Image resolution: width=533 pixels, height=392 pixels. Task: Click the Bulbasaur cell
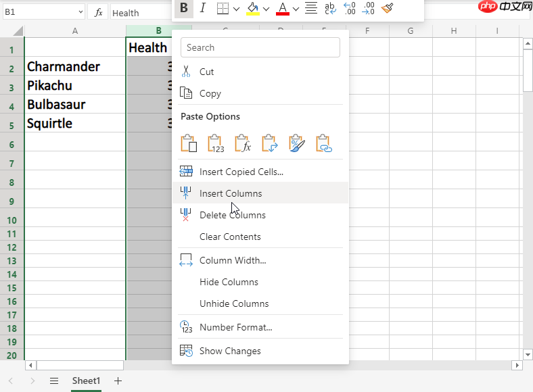[75, 104]
